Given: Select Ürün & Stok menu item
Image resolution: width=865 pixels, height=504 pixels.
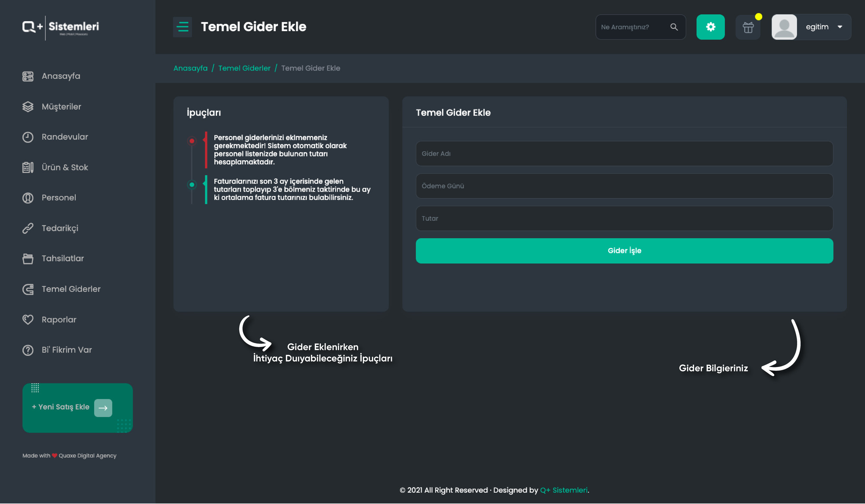Looking at the screenshot, I should 65,167.
